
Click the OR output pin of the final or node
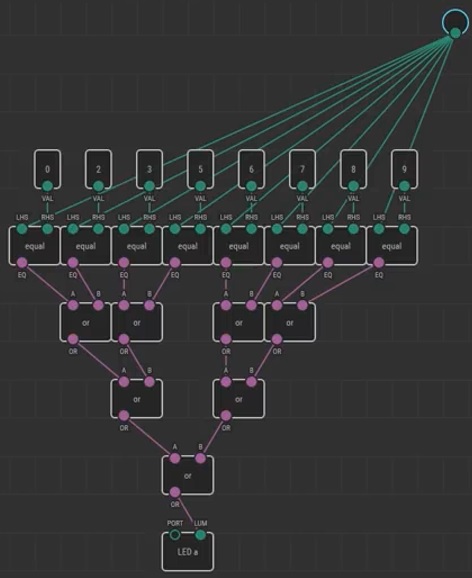click(175, 492)
